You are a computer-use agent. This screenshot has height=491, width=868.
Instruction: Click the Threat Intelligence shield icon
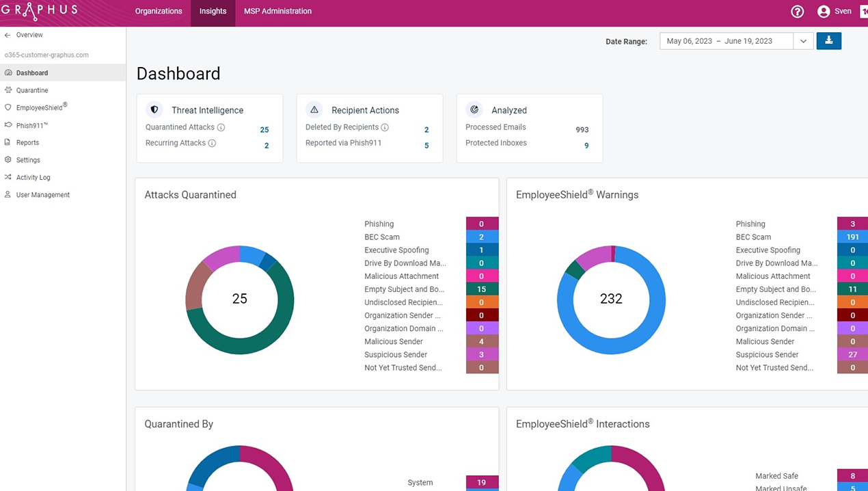154,109
